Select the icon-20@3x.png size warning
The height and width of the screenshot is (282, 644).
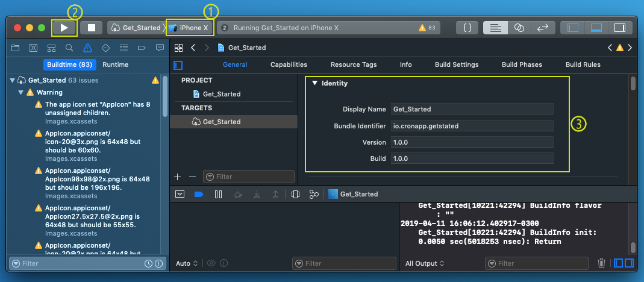tap(93, 146)
